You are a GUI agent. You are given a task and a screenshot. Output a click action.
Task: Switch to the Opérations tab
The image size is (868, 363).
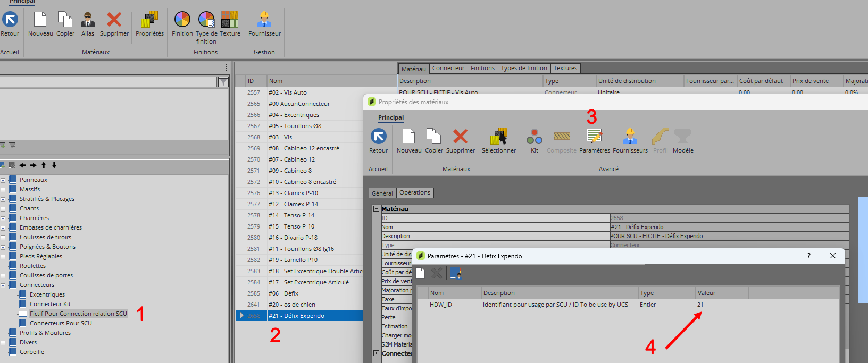pos(415,192)
